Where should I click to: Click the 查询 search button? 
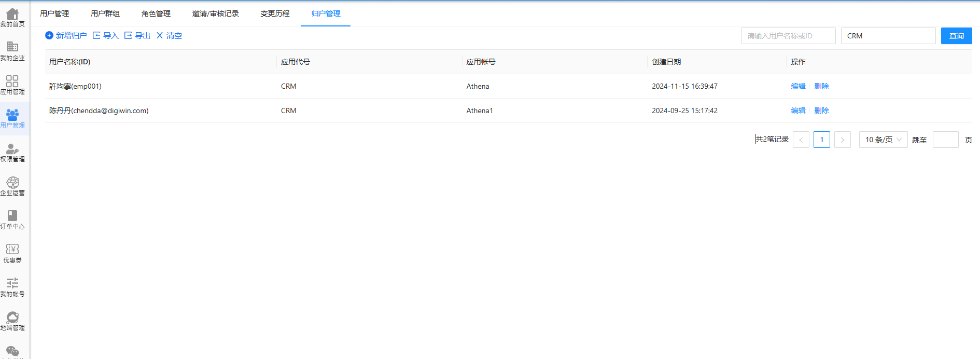tap(957, 36)
